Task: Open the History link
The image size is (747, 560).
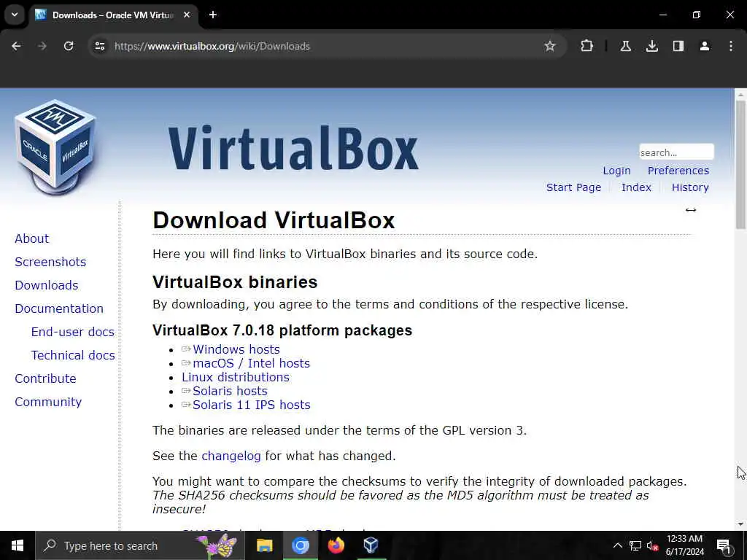Action: tap(690, 187)
